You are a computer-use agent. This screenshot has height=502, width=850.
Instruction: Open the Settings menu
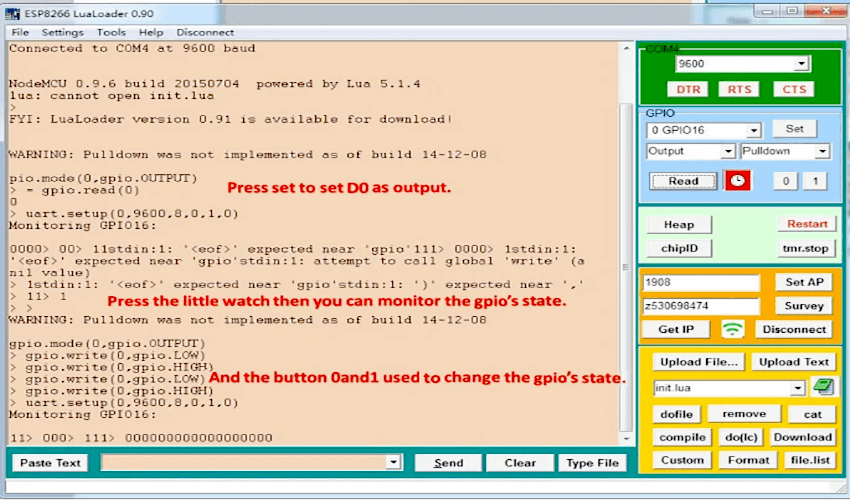tap(62, 33)
